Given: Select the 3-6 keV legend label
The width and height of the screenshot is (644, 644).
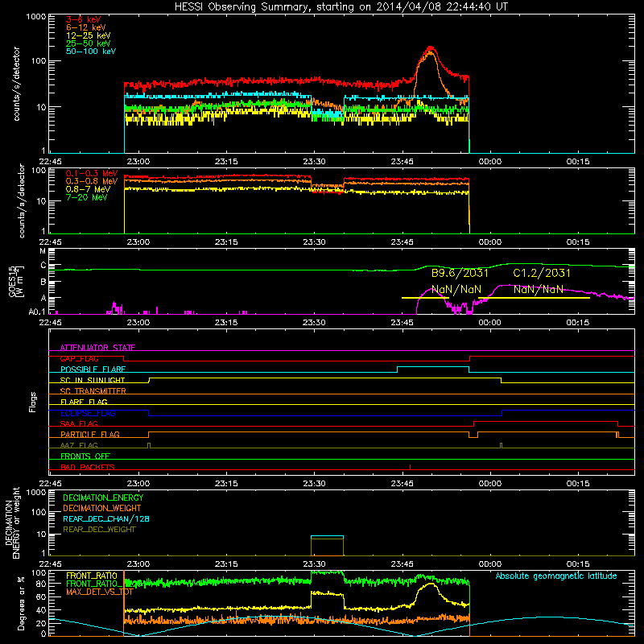Looking at the screenshot, I should pos(83,19).
